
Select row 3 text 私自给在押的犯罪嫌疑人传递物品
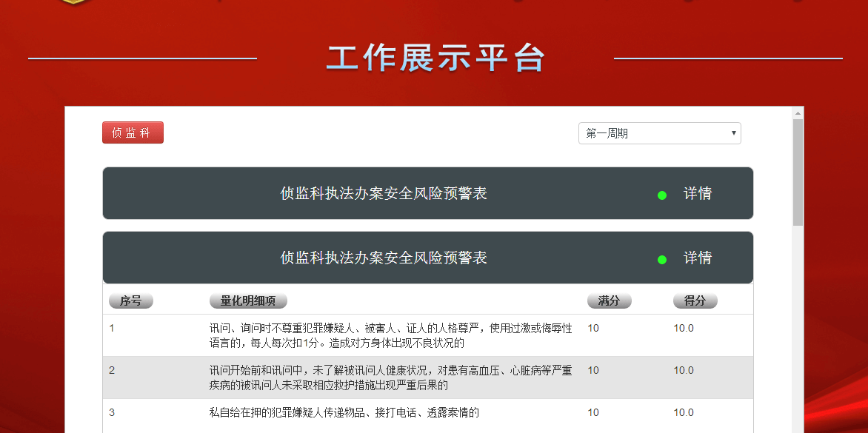(344, 412)
